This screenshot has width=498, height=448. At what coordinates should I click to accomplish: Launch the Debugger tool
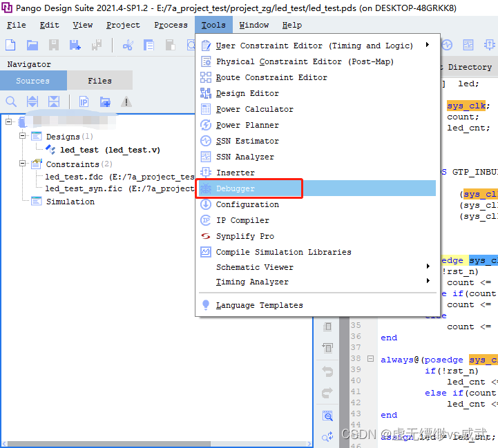click(317, 188)
